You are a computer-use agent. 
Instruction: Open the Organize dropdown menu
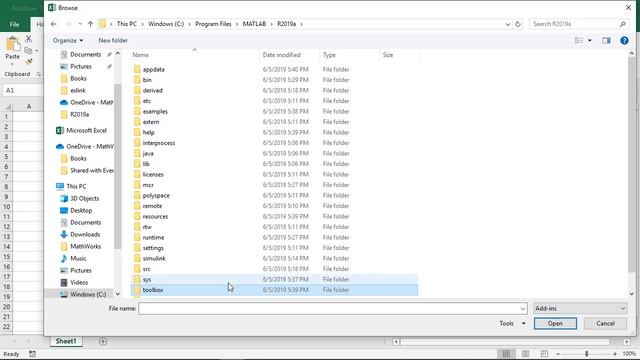click(68, 40)
